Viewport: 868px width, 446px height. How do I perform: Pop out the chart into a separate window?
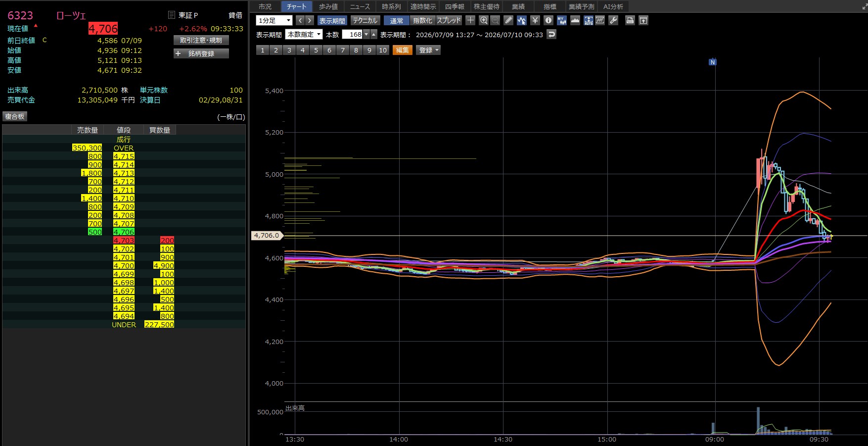click(x=643, y=20)
